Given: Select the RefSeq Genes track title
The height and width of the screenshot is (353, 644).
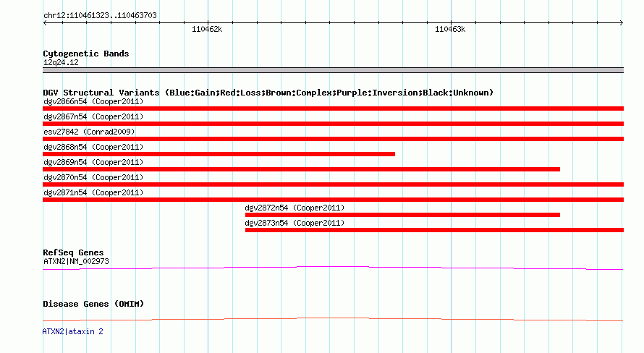Looking at the screenshot, I should click(73, 252).
